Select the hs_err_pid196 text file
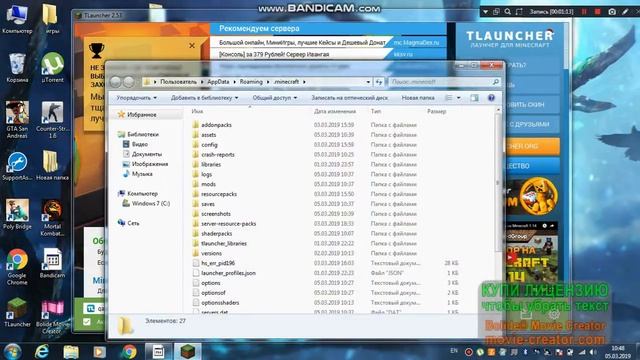Viewport: 640px width, 360px height. click(218, 263)
